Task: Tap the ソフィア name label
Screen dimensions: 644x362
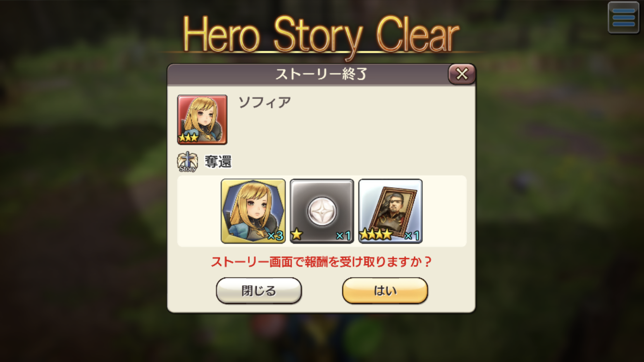Action: tap(265, 102)
